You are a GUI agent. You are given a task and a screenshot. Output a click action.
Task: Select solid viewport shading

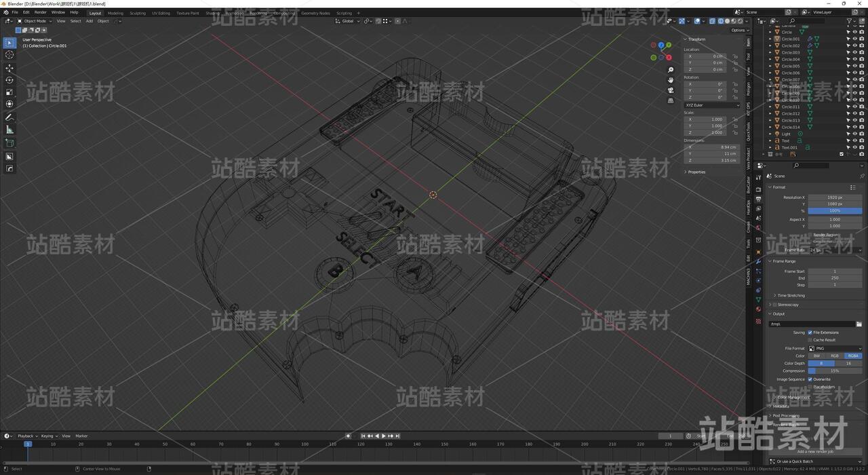pyautogui.click(x=727, y=21)
